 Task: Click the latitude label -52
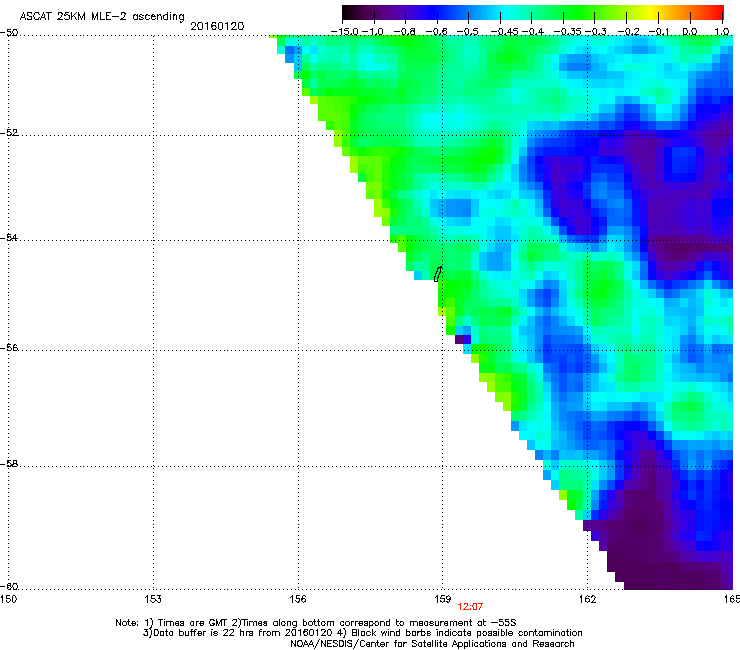pyautogui.click(x=9, y=133)
